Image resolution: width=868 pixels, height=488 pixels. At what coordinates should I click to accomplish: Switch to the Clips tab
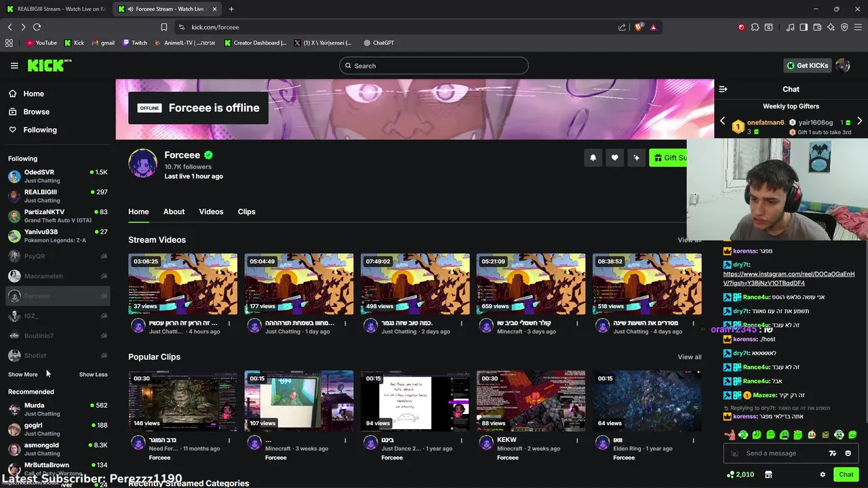click(x=246, y=211)
